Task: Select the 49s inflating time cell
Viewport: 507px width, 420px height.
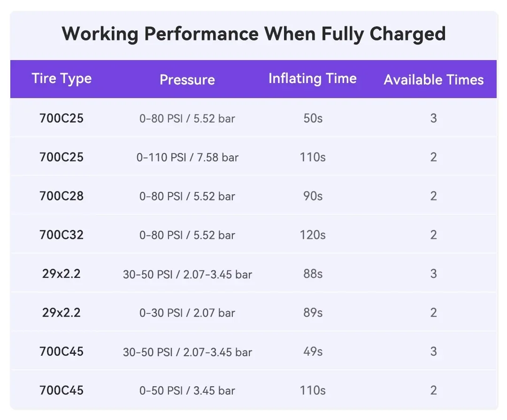Action: 313,351
